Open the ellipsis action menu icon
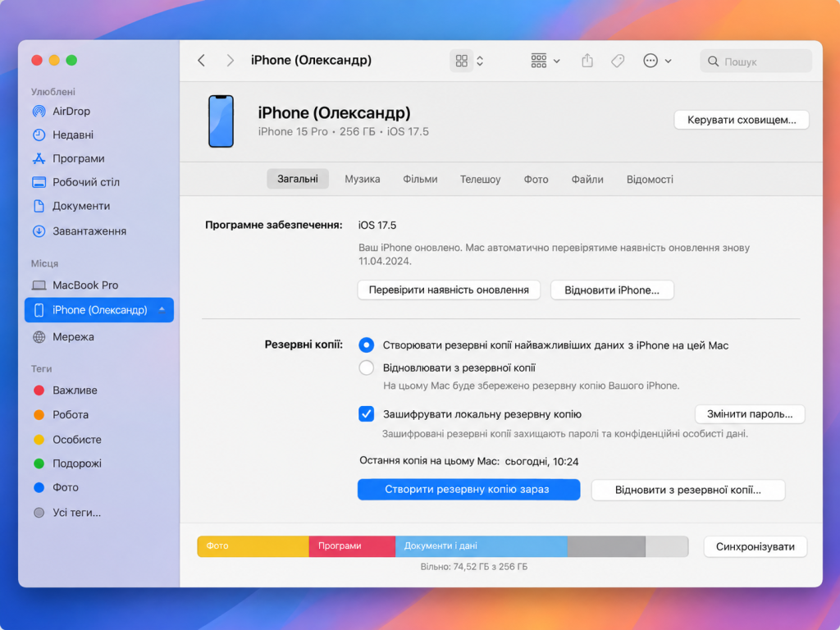 point(651,61)
